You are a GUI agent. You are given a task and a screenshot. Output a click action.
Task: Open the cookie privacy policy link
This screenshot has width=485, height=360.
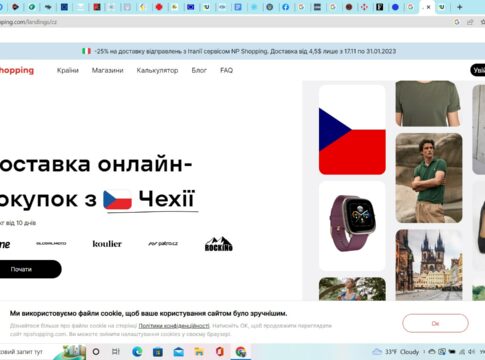tap(174, 326)
